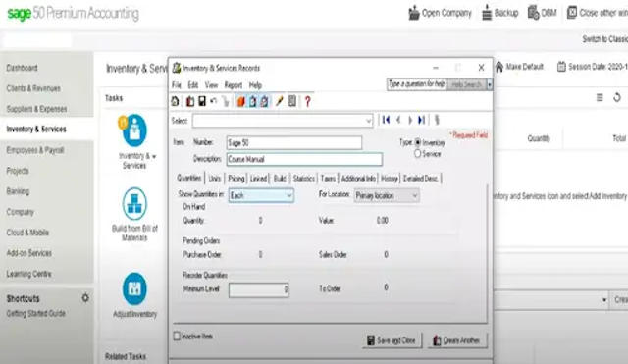This screenshot has height=364, width=628.
Task: Go to Dashboard in the sidebar
Action: tap(22, 68)
